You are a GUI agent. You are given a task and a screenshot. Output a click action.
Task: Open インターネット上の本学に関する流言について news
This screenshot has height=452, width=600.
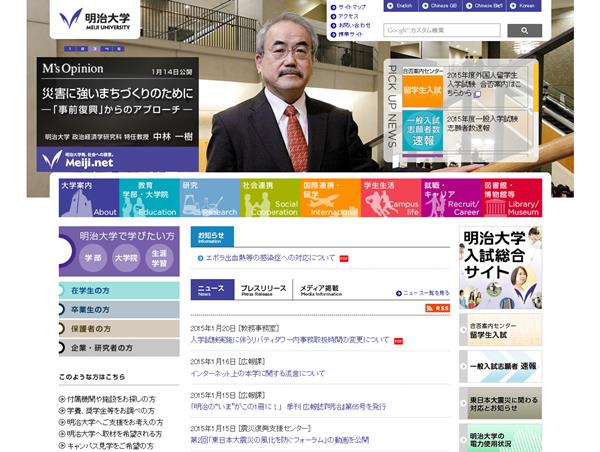coord(258,373)
